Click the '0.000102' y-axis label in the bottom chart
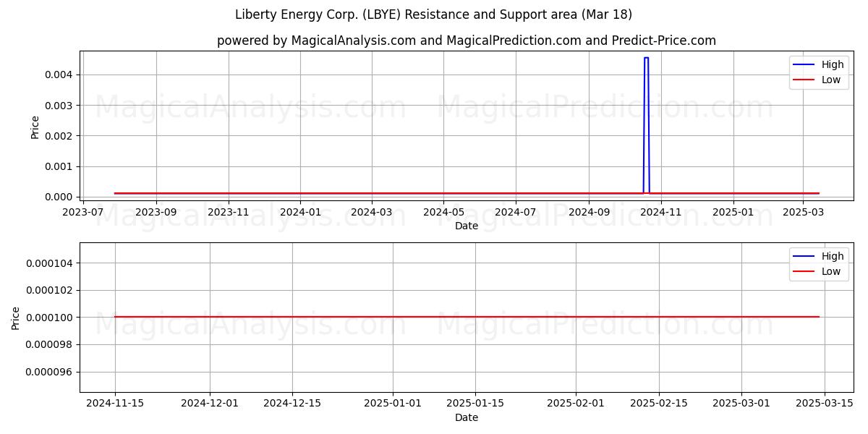Image resolution: width=868 pixels, height=434 pixels. 48,290
